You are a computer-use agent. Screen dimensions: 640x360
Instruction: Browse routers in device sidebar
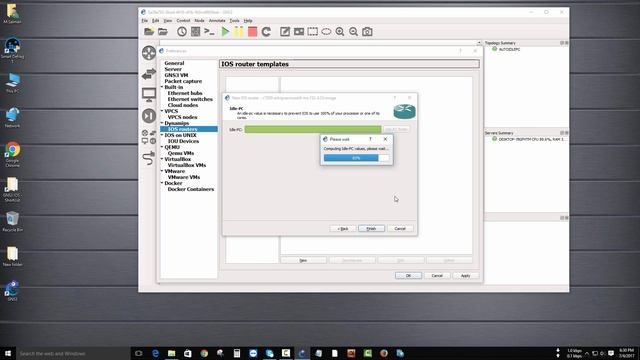click(x=149, y=53)
